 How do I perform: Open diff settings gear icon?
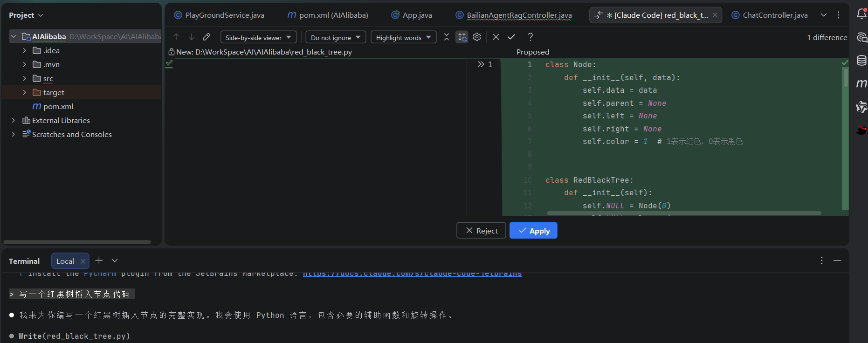[x=477, y=37]
